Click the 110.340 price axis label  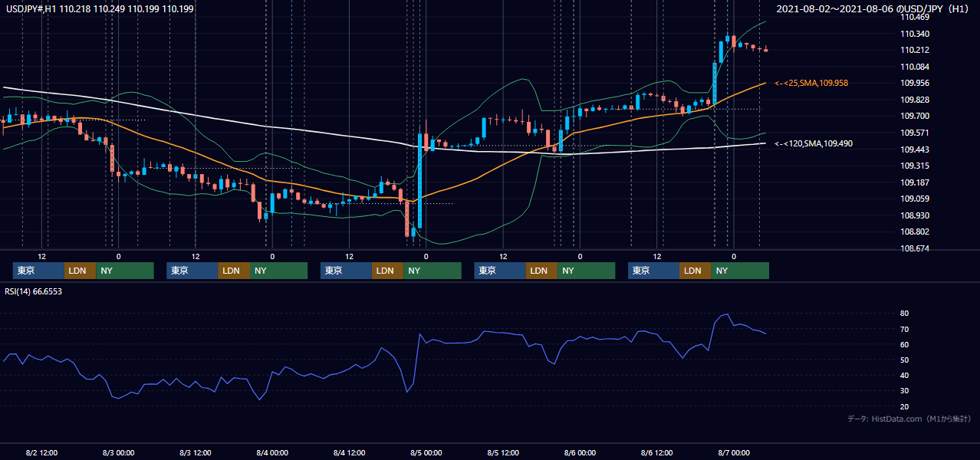click(916, 34)
